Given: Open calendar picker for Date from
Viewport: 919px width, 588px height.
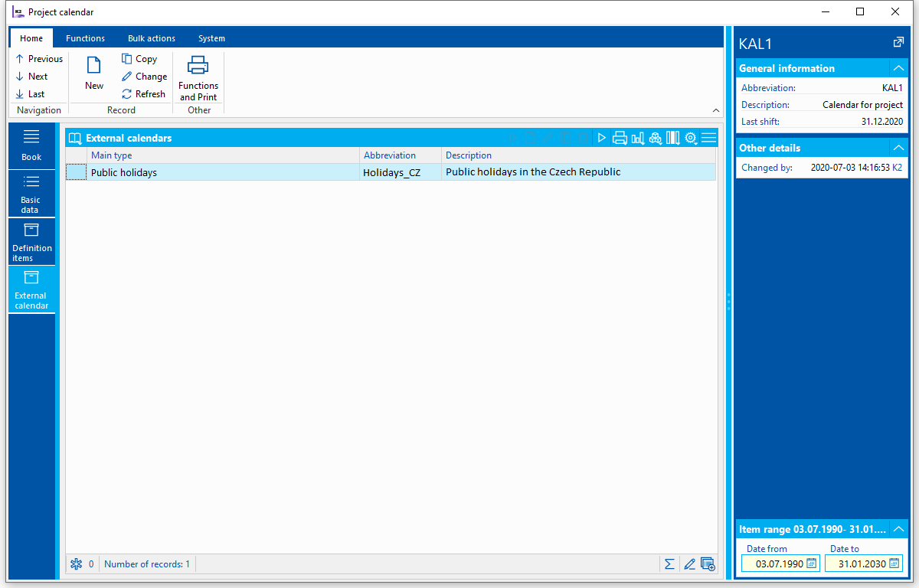Looking at the screenshot, I should click(812, 563).
